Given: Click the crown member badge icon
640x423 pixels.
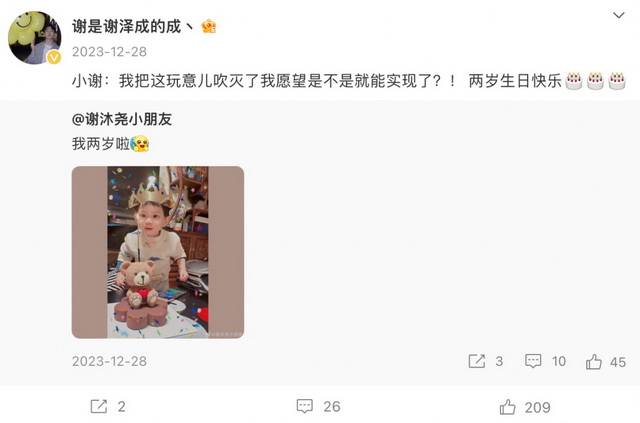Looking at the screenshot, I should pyautogui.click(x=209, y=27).
